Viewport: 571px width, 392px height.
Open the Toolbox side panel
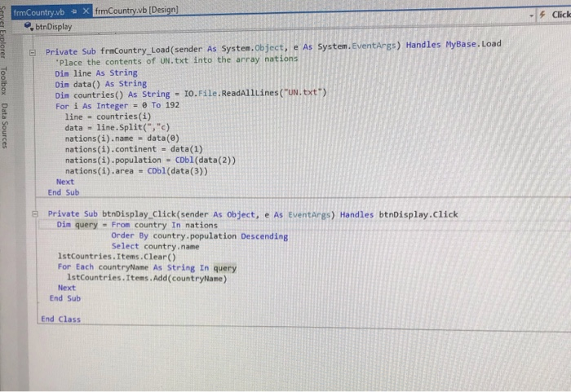click(3, 81)
